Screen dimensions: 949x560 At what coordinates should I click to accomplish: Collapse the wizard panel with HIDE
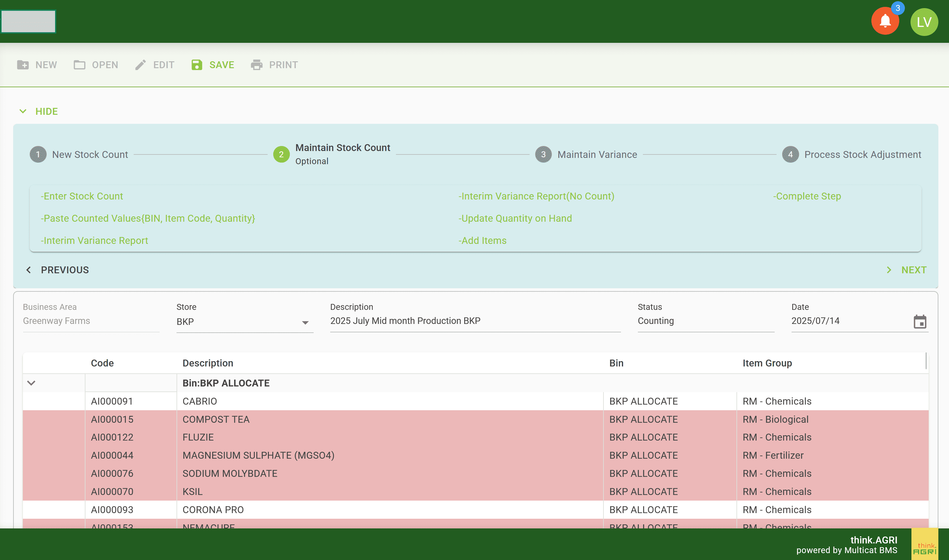[38, 111]
